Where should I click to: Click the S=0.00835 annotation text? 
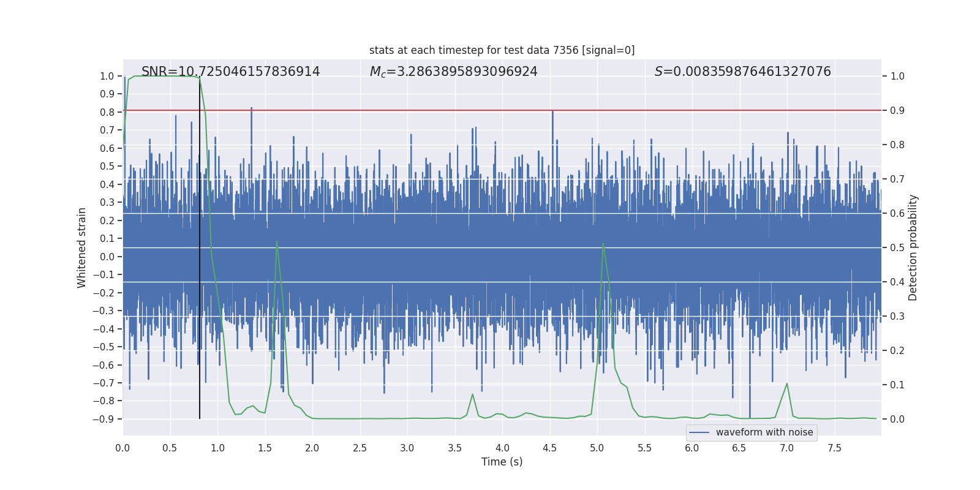(x=742, y=72)
